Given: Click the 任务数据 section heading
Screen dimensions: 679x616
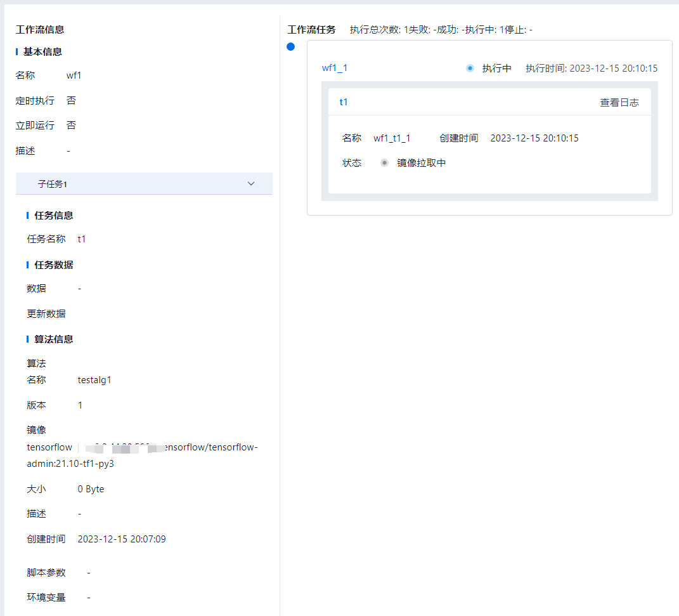Looking at the screenshot, I should coord(53,265).
